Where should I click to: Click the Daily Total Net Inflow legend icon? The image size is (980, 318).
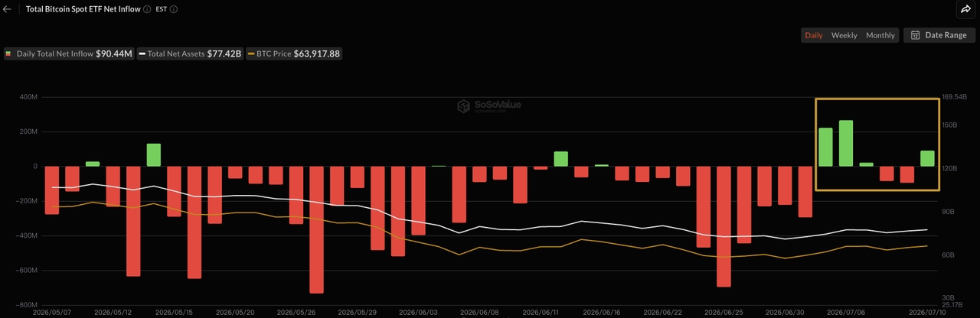click(8, 54)
